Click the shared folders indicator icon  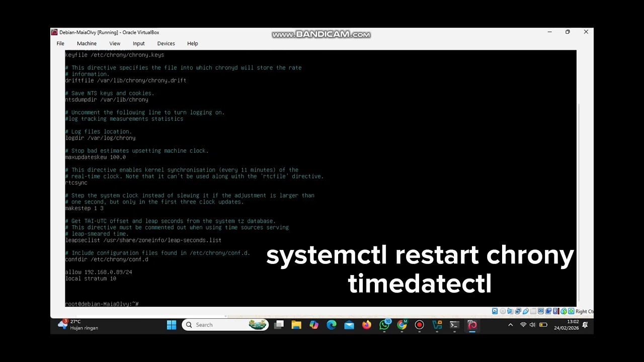(x=533, y=311)
